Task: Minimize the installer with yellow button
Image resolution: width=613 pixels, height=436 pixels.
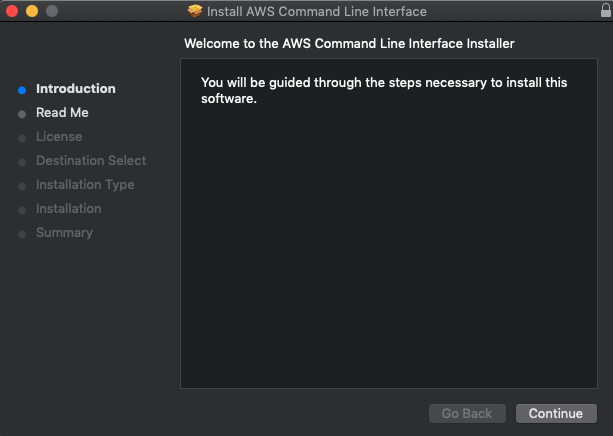Action: 32,11
